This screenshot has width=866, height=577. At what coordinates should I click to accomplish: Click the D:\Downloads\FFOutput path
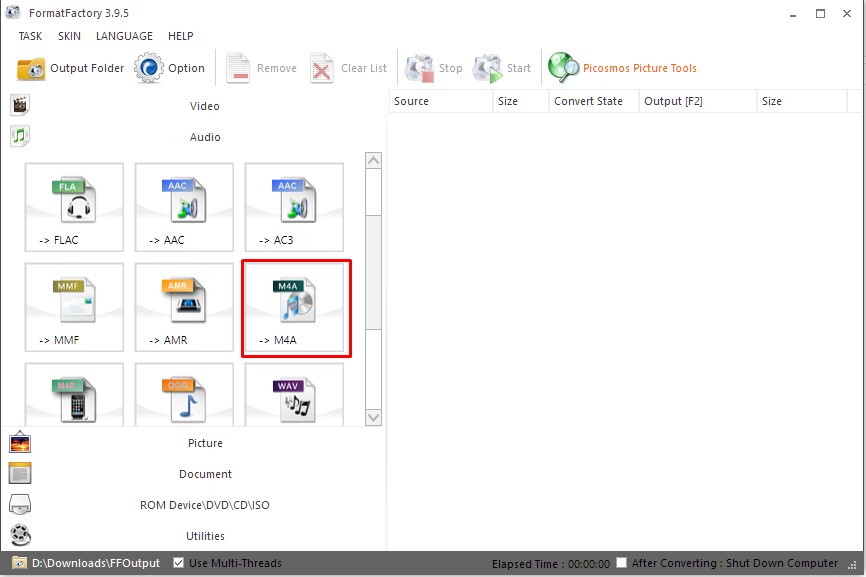click(96, 563)
